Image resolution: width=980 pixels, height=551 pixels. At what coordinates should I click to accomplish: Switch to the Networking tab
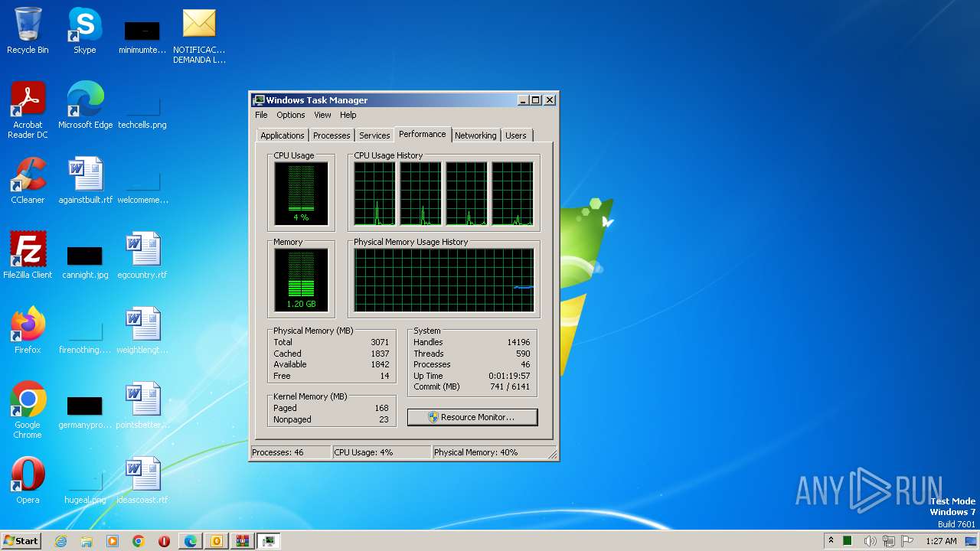tap(475, 135)
